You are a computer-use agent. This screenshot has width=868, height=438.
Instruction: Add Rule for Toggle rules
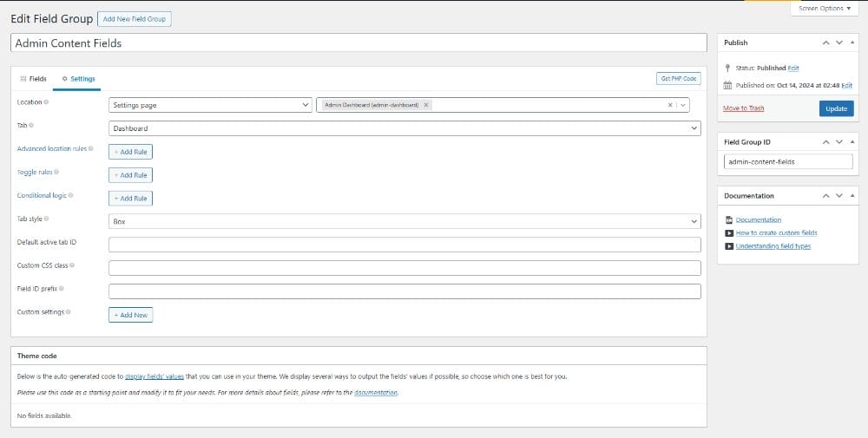point(131,174)
